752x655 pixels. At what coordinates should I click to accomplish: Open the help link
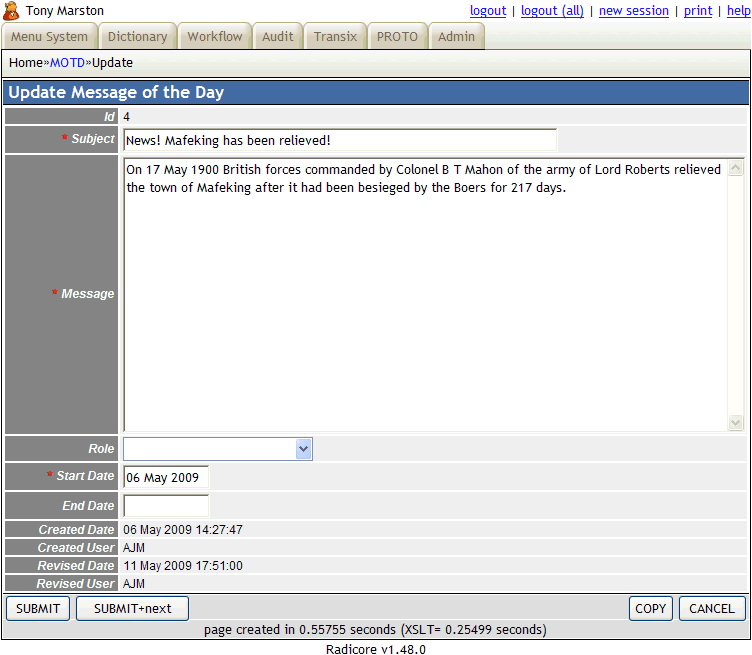coord(738,11)
